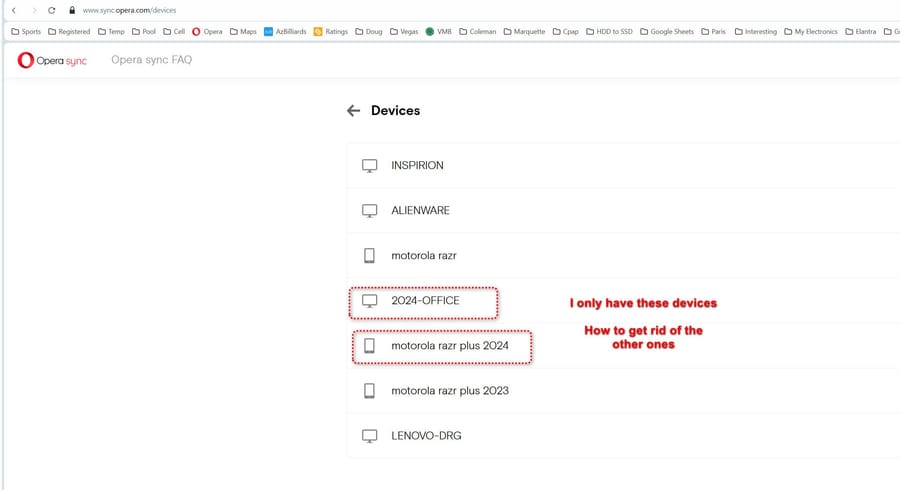
Task: Select the motorola razr plus 2023 device
Action: pyautogui.click(x=623, y=391)
